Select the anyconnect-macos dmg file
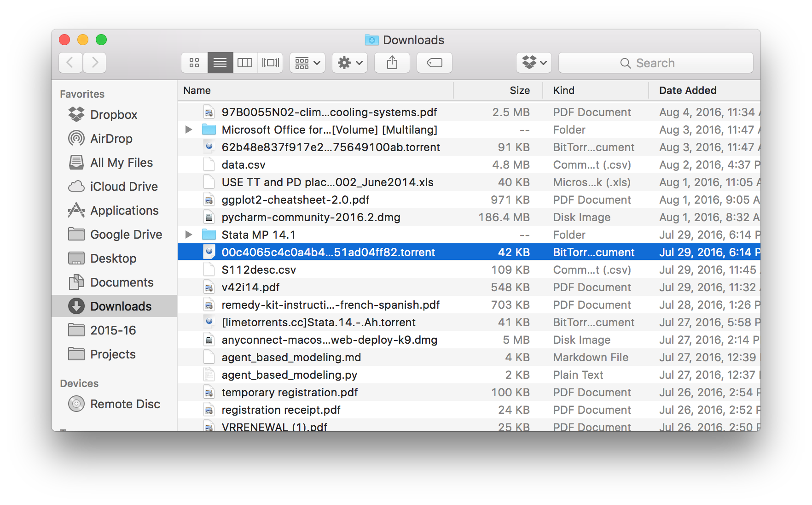This screenshot has width=812, height=505. click(469, 340)
